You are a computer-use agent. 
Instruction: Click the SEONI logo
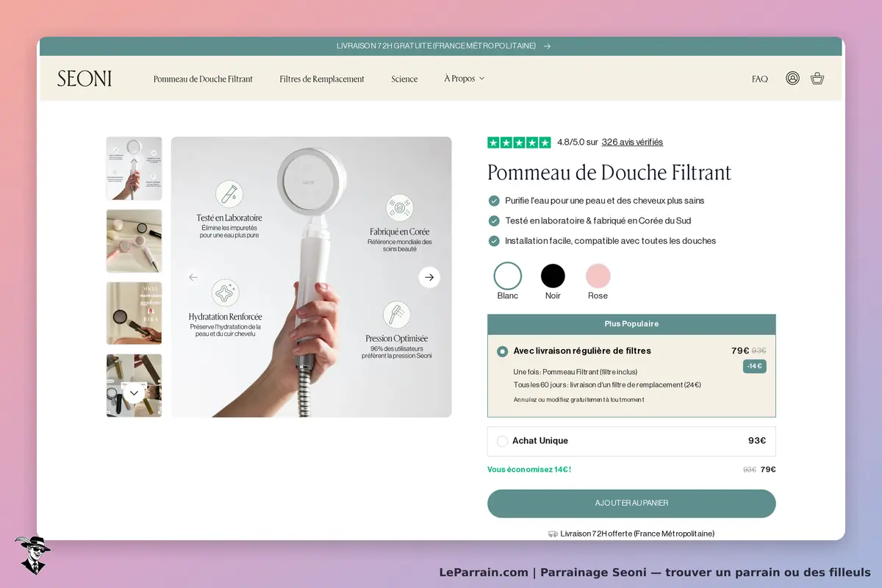(x=85, y=79)
